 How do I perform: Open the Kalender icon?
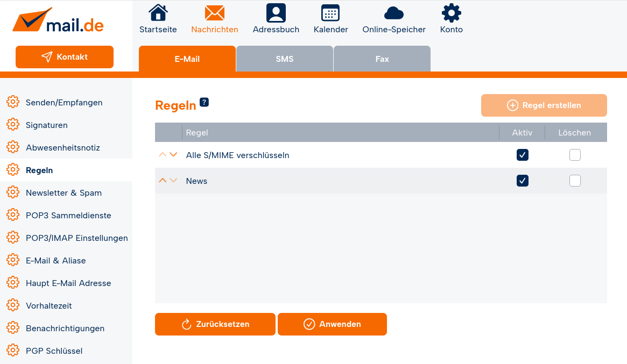pyautogui.click(x=330, y=13)
